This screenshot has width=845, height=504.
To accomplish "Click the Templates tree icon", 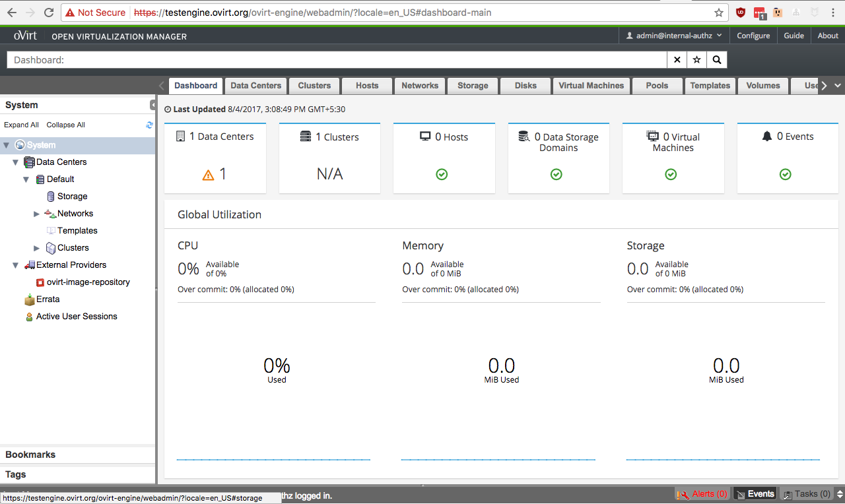I will tap(51, 230).
